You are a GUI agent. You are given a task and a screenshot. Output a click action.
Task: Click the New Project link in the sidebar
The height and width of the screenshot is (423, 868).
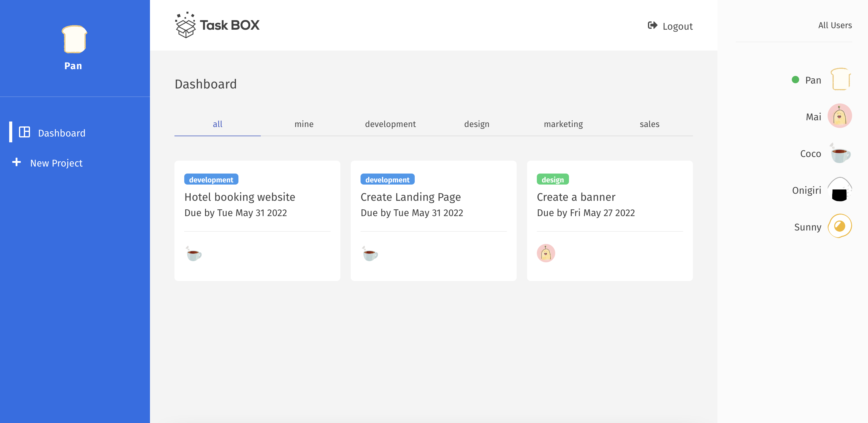click(x=56, y=163)
